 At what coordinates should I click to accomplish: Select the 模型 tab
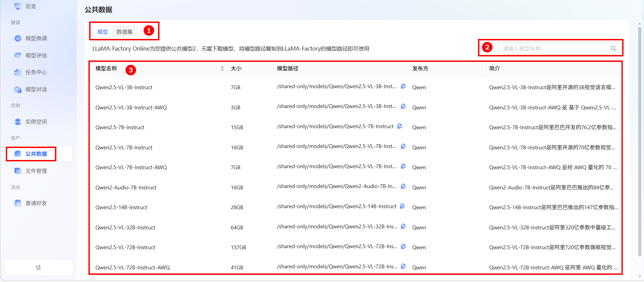coord(102,32)
